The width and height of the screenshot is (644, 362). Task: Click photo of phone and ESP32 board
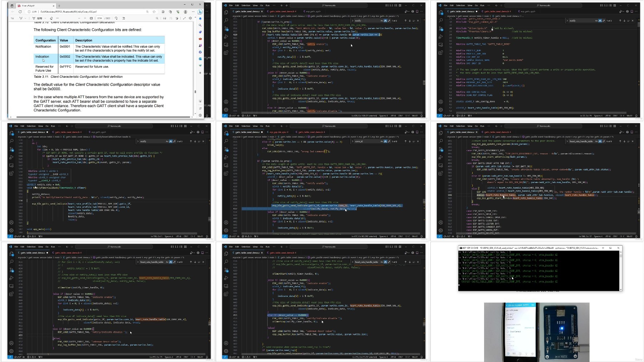point(537,332)
